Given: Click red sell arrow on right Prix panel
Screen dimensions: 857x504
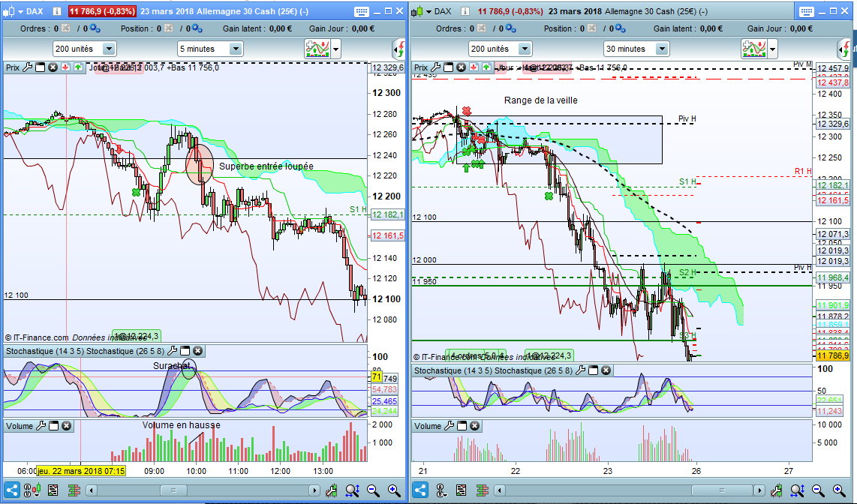Looking at the screenshot, I should coord(474,67).
